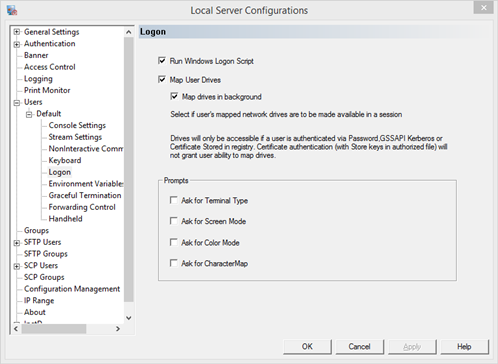Click the application icon in the title bar
This screenshot has width=498, height=364.
tap(12, 10)
